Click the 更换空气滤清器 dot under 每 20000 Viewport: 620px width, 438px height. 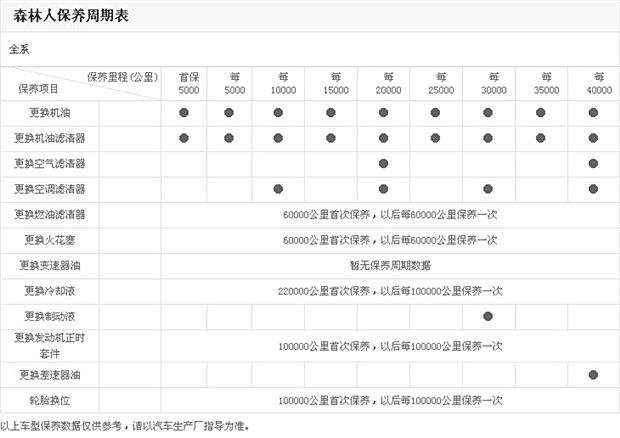(x=383, y=163)
